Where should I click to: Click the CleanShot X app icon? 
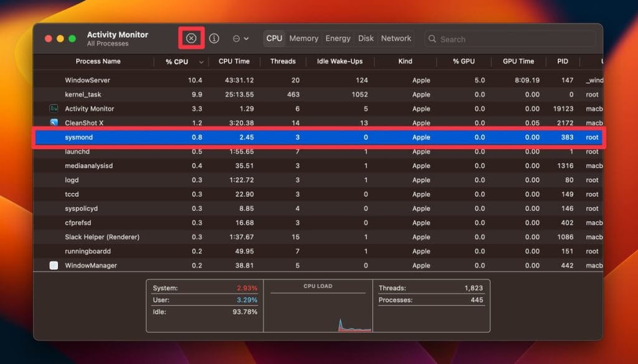[x=54, y=123]
